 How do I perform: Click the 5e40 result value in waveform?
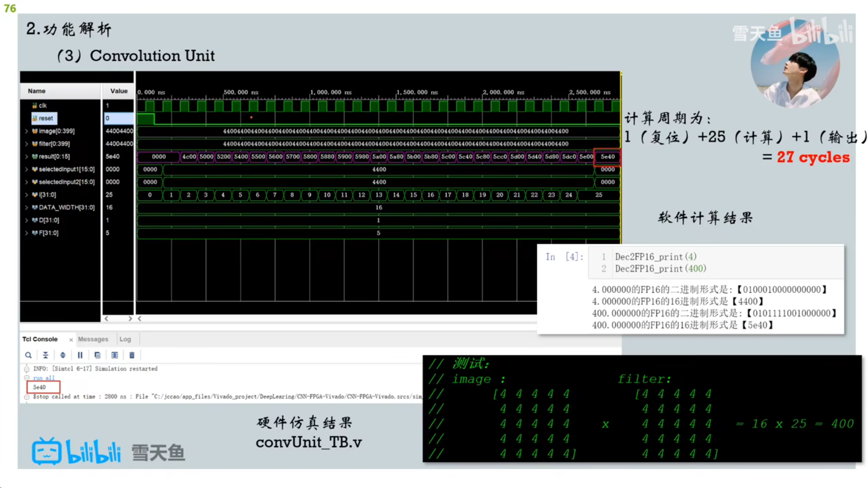(607, 157)
